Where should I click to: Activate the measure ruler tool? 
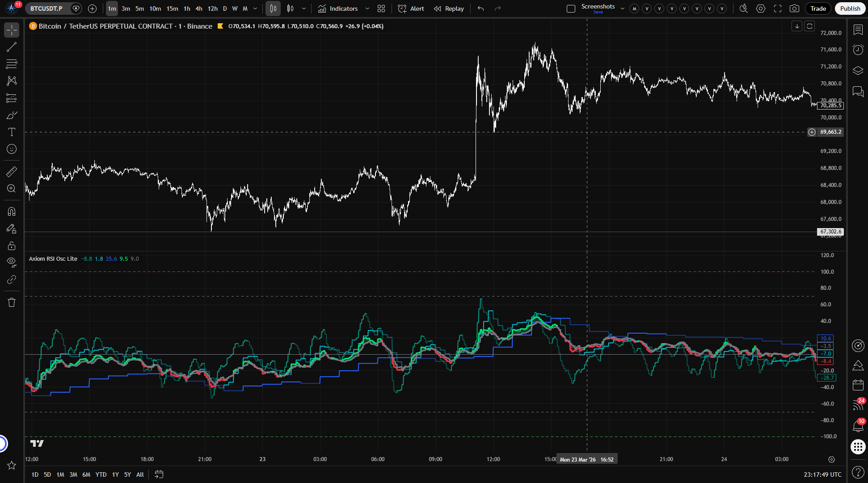(12, 171)
